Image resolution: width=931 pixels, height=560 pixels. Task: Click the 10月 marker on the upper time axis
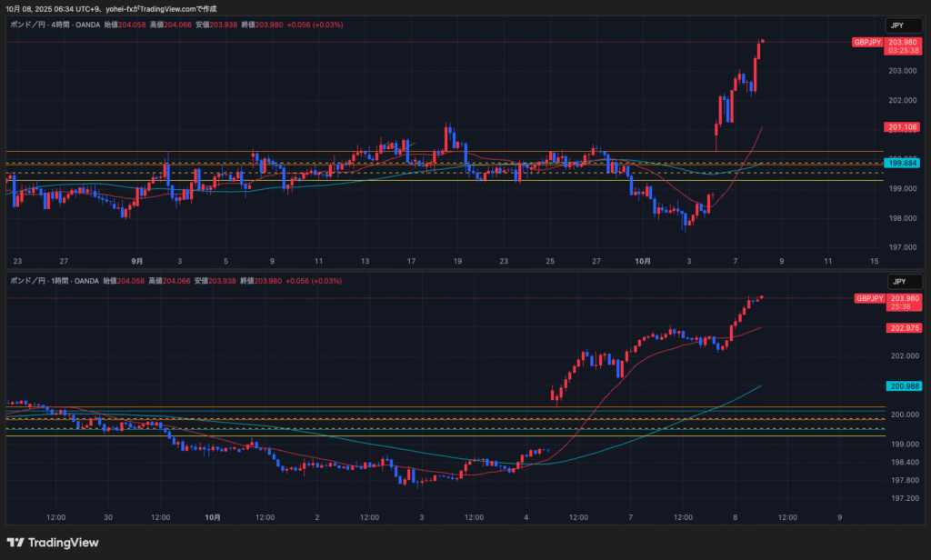click(642, 261)
